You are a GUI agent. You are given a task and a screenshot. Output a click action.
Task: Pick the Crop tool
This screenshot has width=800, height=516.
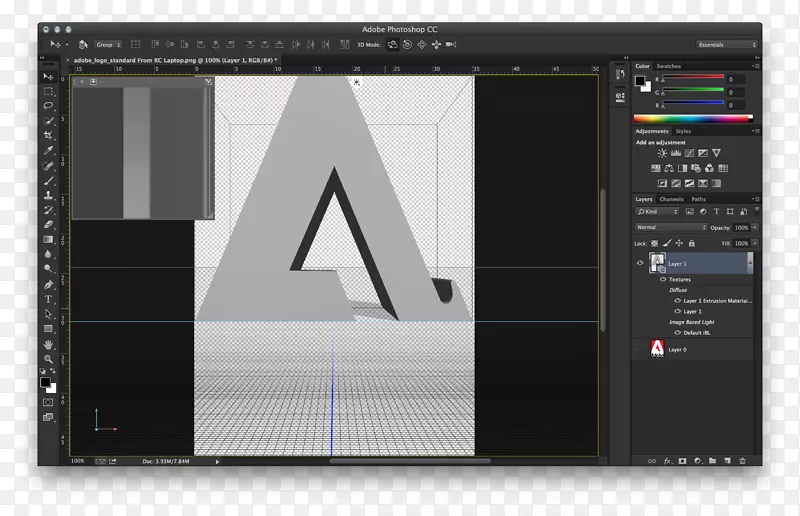coord(48,135)
